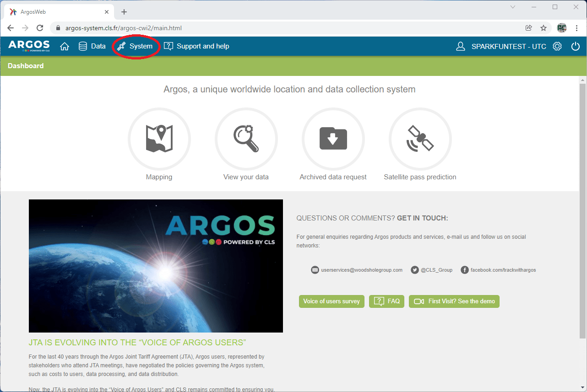This screenshot has width=587, height=392.
Task: Click the Facebook icon near trackwithargos
Action: tap(464, 270)
